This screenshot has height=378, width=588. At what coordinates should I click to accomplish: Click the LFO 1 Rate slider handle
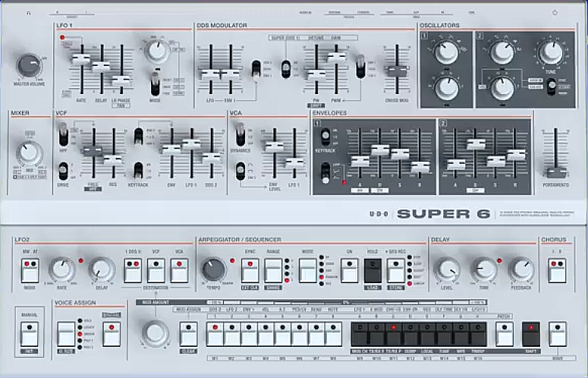coord(81,59)
